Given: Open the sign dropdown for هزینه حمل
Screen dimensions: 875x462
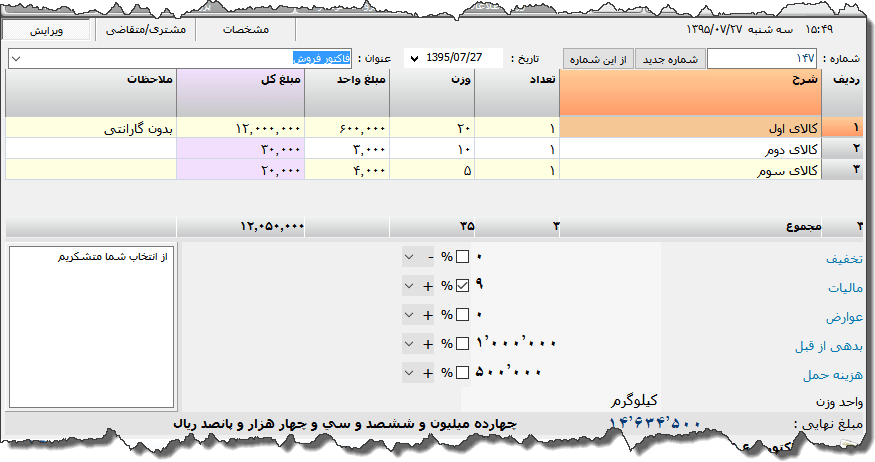Looking at the screenshot, I should pyautogui.click(x=409, y=373).
